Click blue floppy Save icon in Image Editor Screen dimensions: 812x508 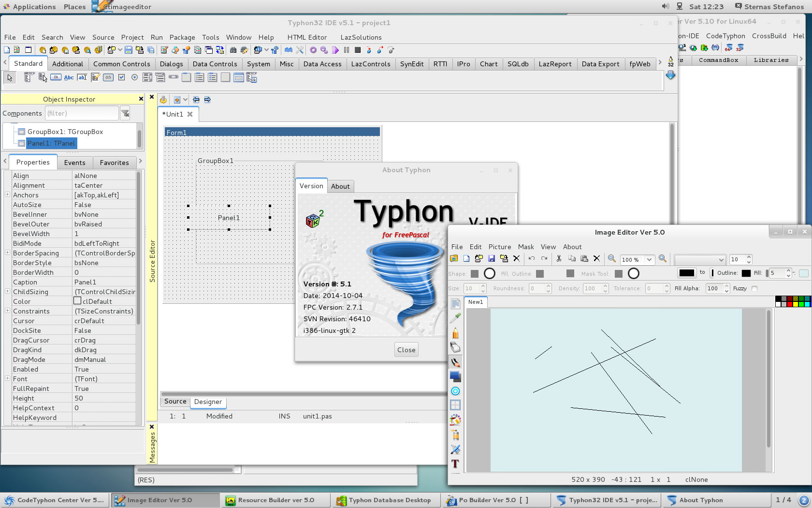click(492, 259)
